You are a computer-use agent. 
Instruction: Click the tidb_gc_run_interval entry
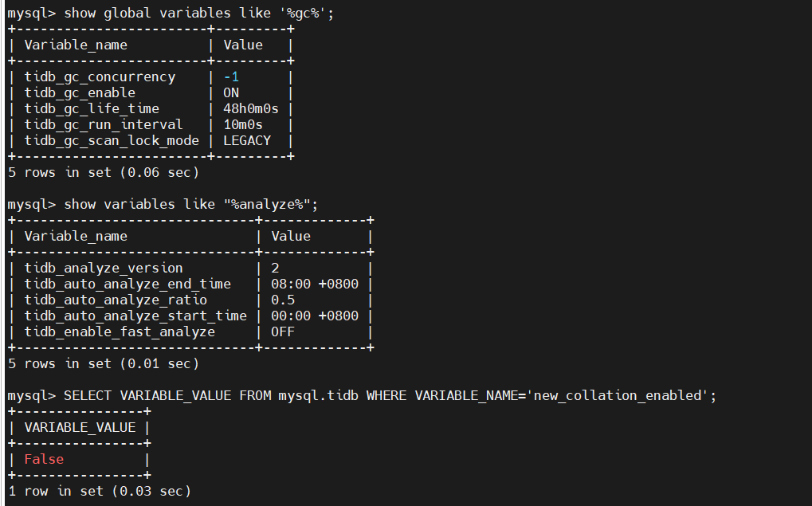pos(104,125)
